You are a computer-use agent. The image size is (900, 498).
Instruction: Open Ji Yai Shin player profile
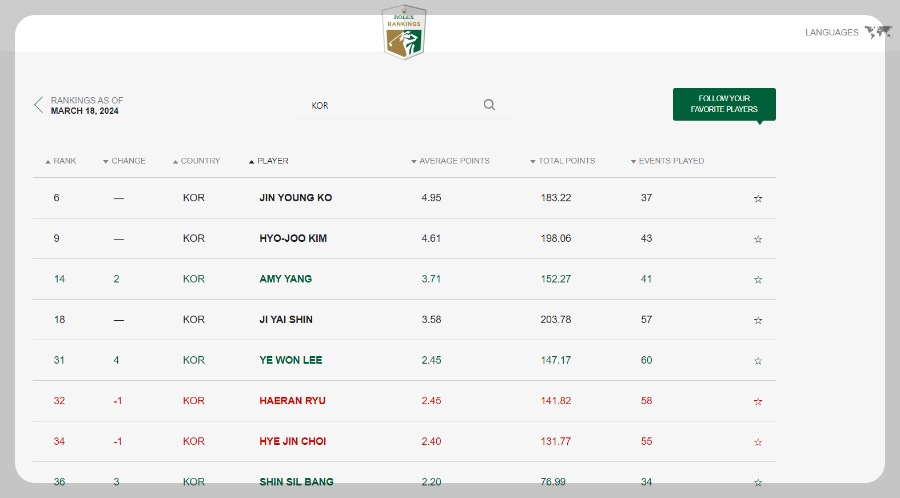click(286, 320)
